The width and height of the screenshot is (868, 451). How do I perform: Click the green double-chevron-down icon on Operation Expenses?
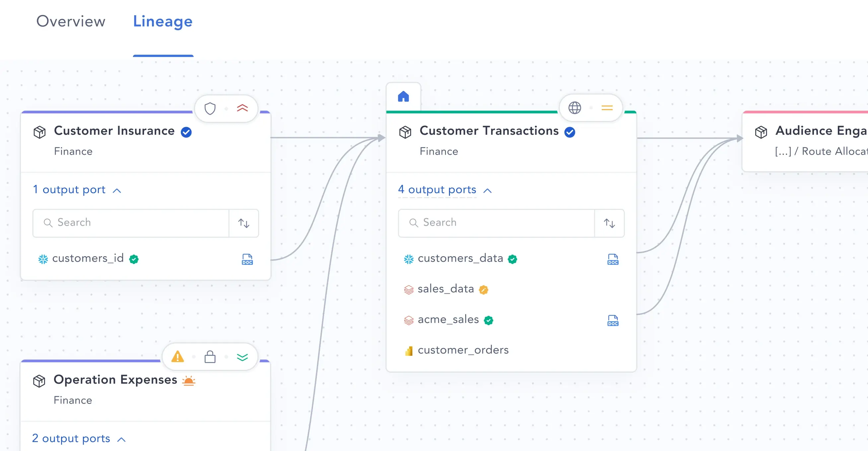click(x=242, y=357)
